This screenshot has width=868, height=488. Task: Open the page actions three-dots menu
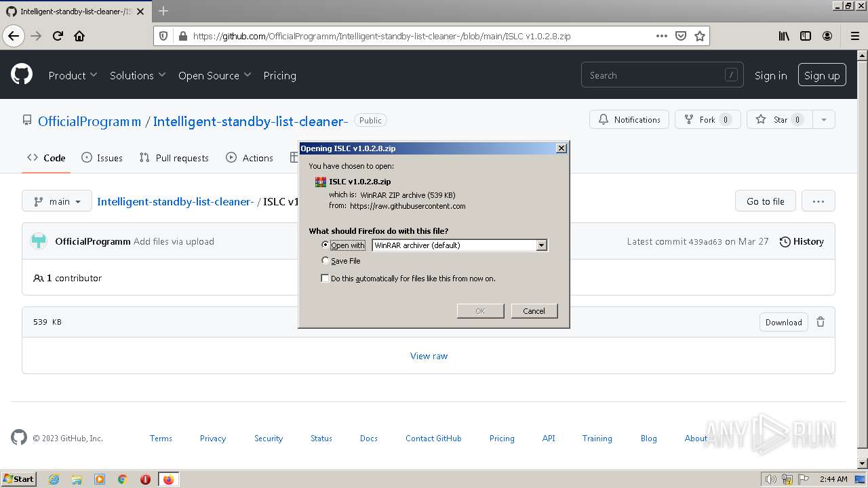662,36
